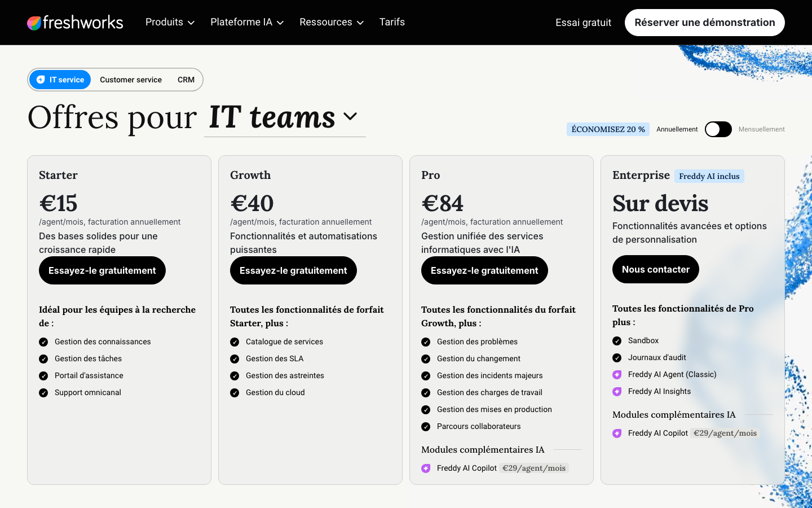812x508 pixels.
Task: Click Modules complémentaires IA heading in Enterprise card
Action: tap(674, 414)
